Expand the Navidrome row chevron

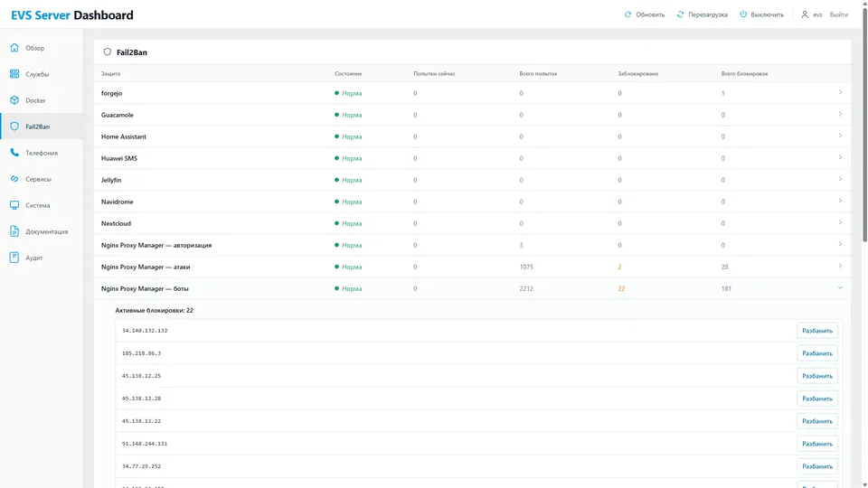pyautogui.click(x=840, y=201)
